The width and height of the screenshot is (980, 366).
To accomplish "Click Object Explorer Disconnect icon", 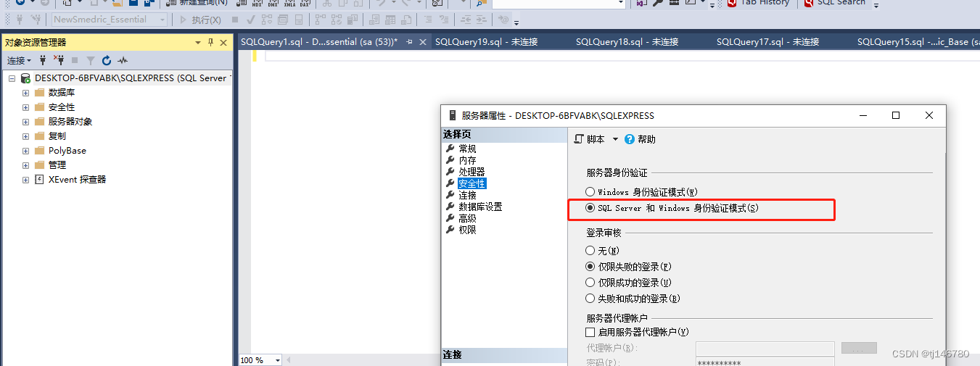I will point(59,60).
